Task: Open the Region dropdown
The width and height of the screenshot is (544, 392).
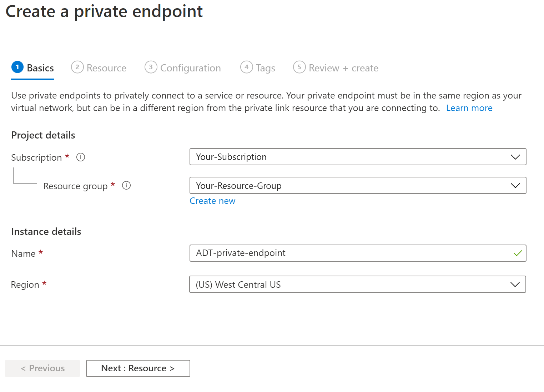Action: 358,284
